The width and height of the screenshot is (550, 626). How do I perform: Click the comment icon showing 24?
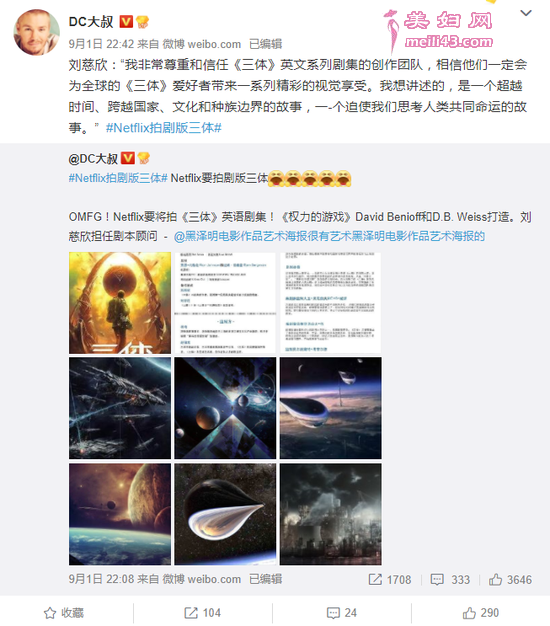(x=342, y=613)
